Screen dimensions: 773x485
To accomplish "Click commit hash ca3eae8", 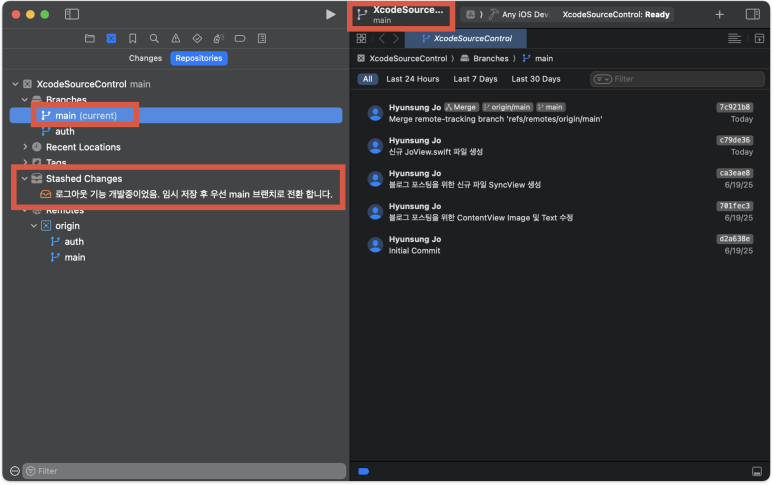I will (735, 173).
